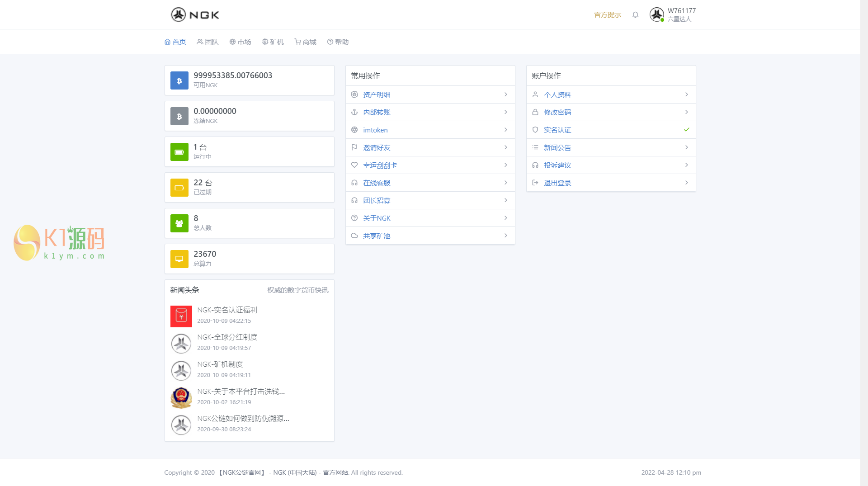This screenshot has width=868, height=486.
Task: Click the shield icon for real-name verification
Action: (535, 130)
